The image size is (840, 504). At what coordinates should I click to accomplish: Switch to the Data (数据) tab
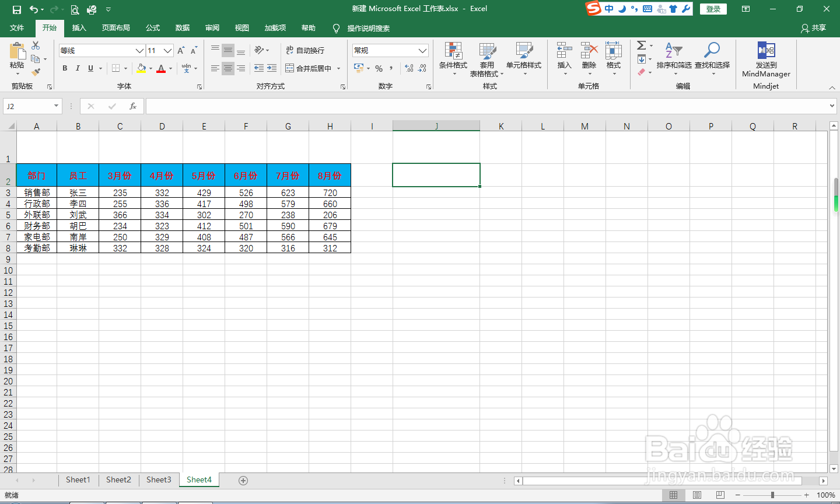point(183,28)
